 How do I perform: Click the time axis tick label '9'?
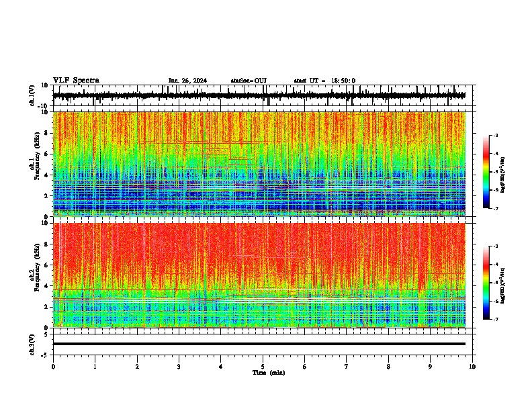pos(430,367)
